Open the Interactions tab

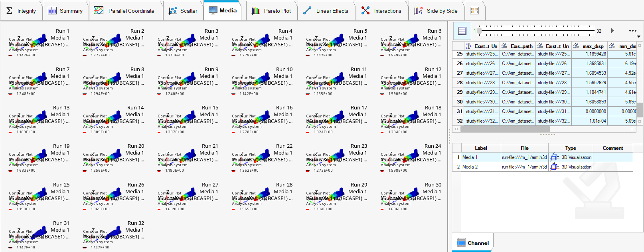tap(381, 11)
